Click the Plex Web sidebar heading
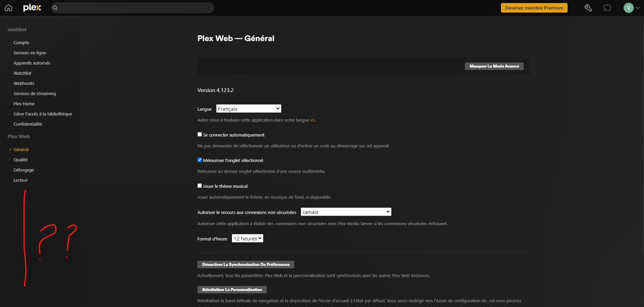Screen dimensions: 644x307 tap(19, 137)
